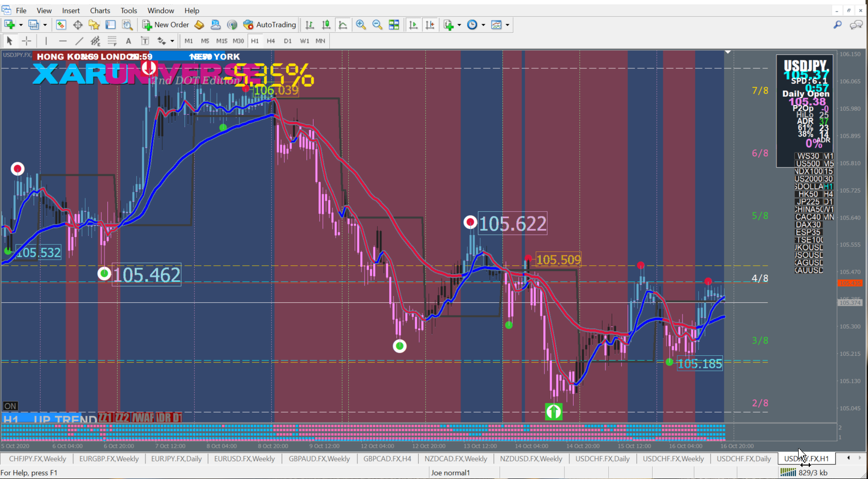Tile the chart windows
Image resolution: width=868 pixels, height=479 pixels.
(394, 25)
